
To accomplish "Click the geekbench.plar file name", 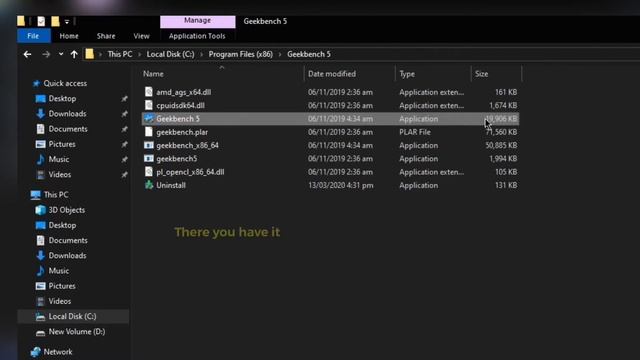I will pyautogui.click(x=182, y=132).
